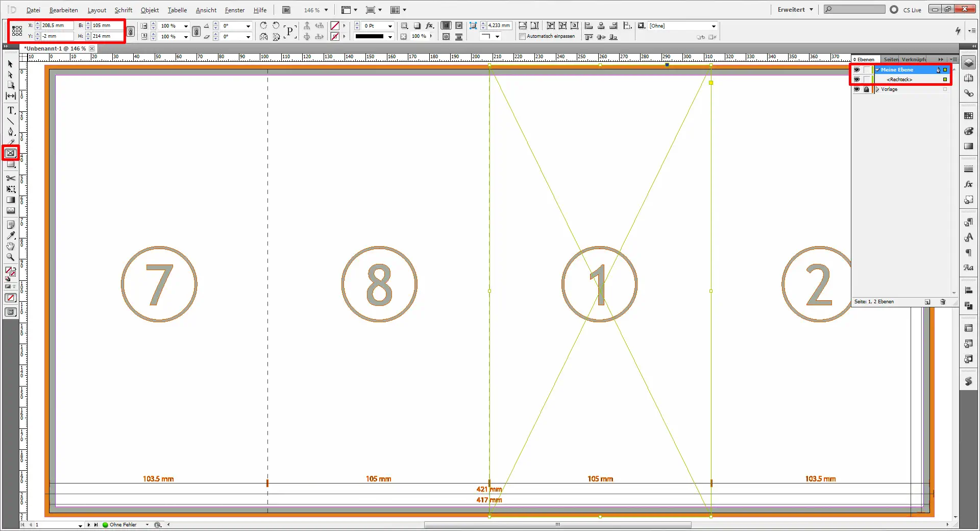
Task: Delete layer with trash button
Action: point(943,302)
